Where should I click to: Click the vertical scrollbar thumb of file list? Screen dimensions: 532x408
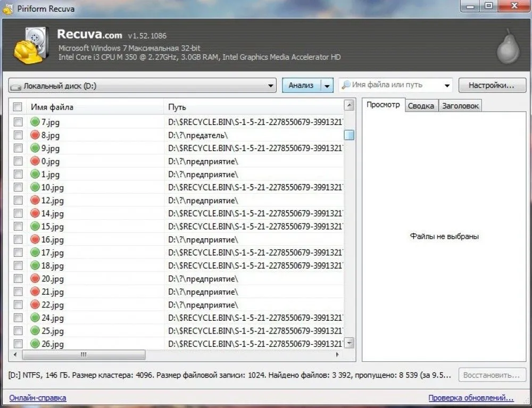349,135
